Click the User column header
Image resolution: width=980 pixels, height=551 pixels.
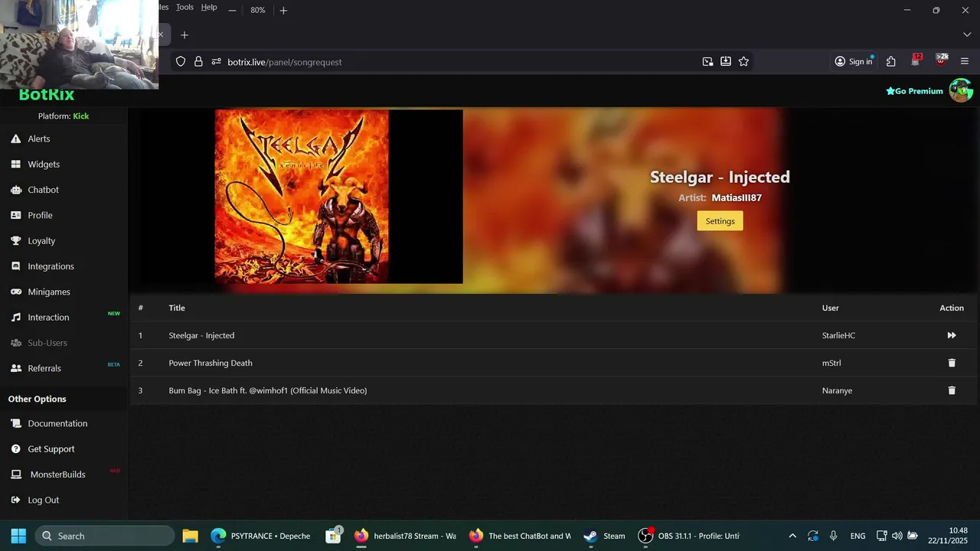831,308
